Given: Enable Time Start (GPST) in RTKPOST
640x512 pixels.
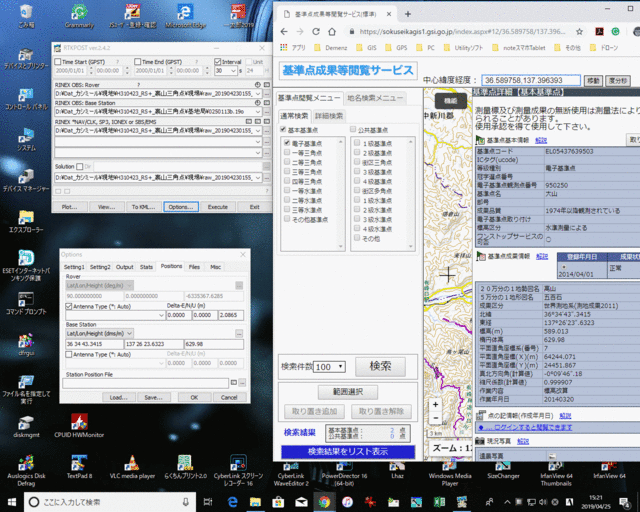Looking at the screenshot, I should (58, 62).
